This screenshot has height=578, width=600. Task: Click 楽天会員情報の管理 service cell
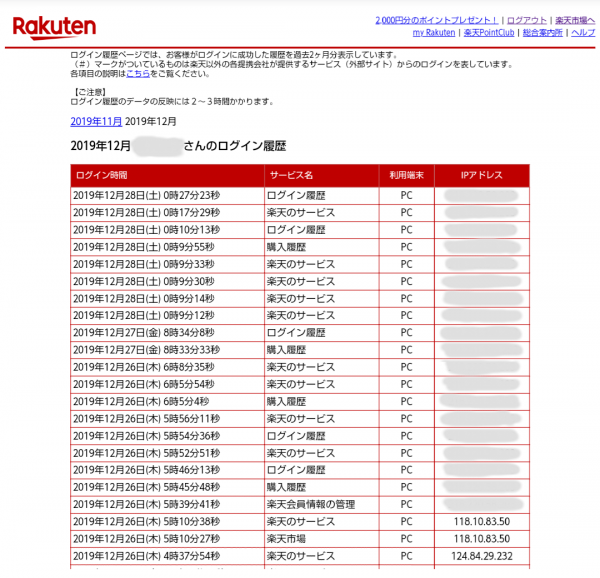pos(321,505)
